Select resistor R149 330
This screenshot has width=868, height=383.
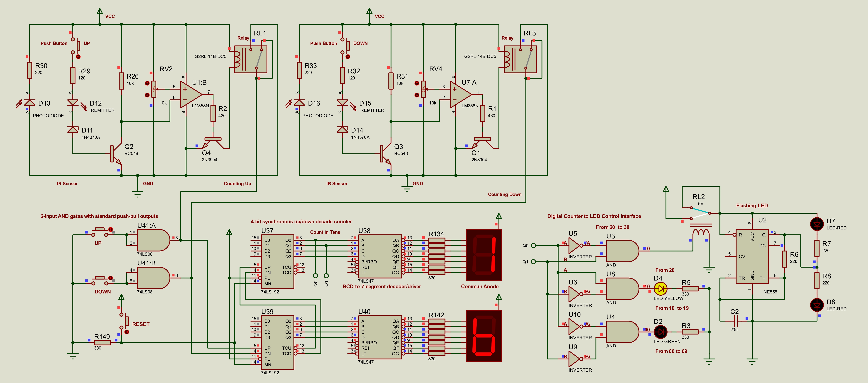[102, 343]
